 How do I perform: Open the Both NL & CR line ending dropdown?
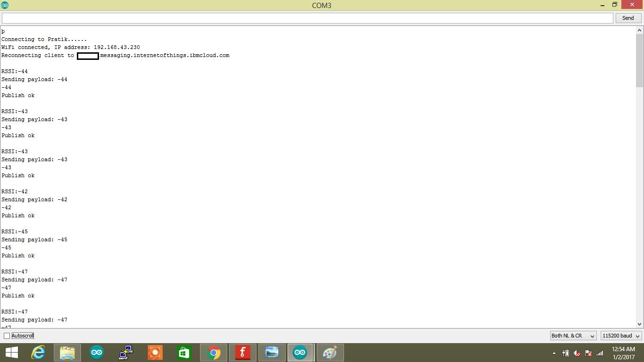tap(573, 336)
